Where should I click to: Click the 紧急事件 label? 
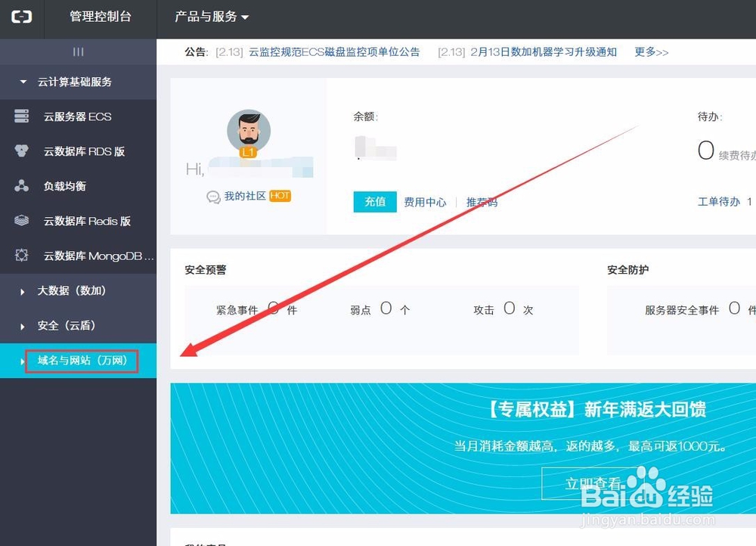pos(237,309)
